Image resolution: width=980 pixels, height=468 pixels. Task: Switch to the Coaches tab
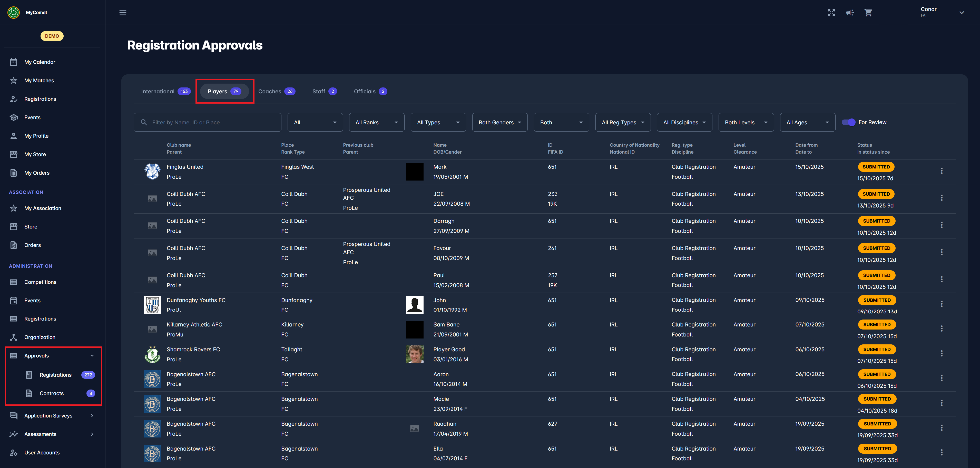pos(276,91)
